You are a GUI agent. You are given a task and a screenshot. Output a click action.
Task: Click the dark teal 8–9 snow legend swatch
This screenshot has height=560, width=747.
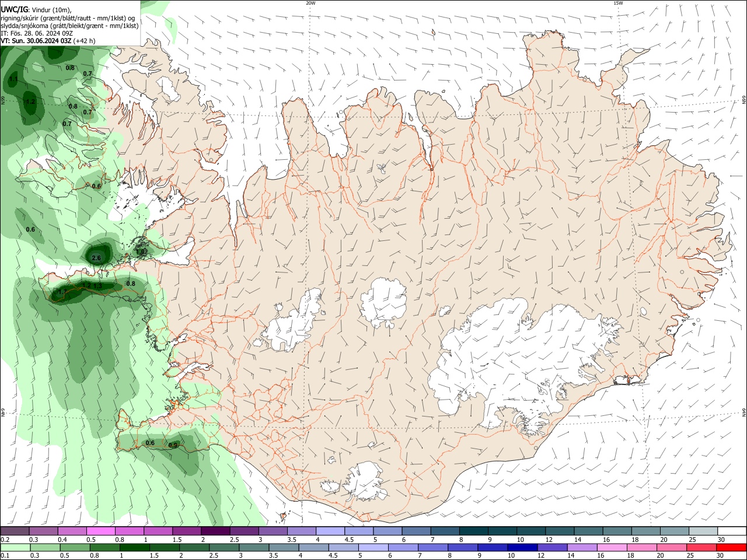(473, 531)
